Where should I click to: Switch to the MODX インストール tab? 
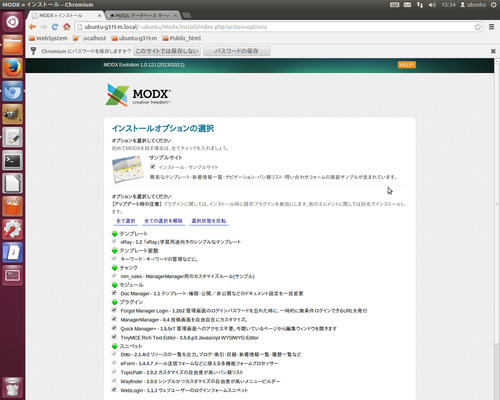(x=66, y=16)
